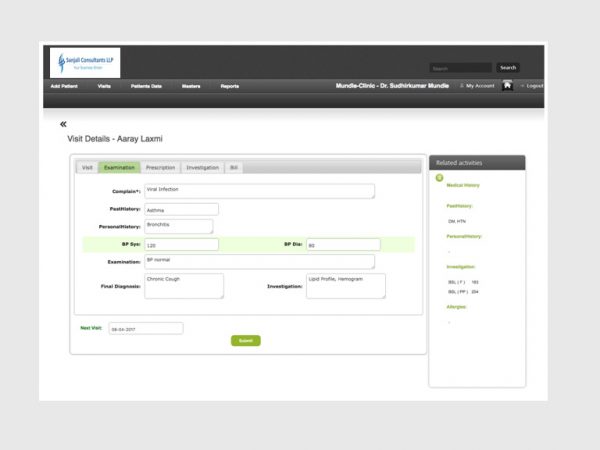Click the Sanjali Consultants LLP logo
This screenshot has height=450, width=600.
pos(85,63)
